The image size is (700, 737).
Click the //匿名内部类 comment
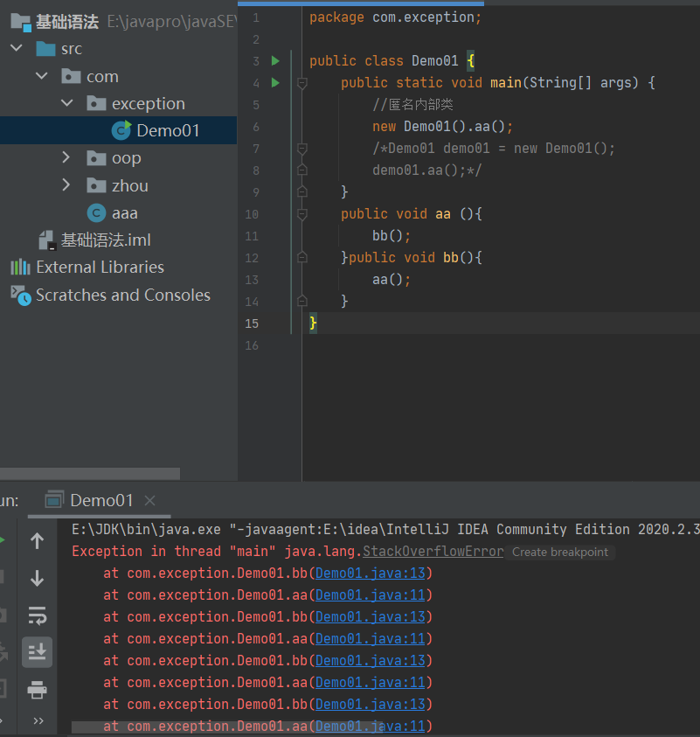click(412, 104)
